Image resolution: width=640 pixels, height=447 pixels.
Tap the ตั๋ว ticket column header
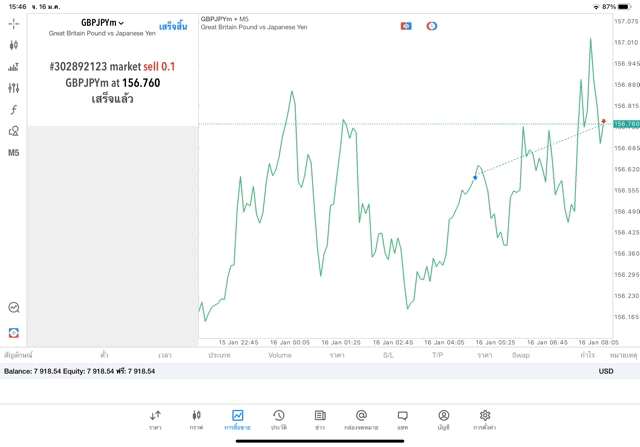coord(104,355)
